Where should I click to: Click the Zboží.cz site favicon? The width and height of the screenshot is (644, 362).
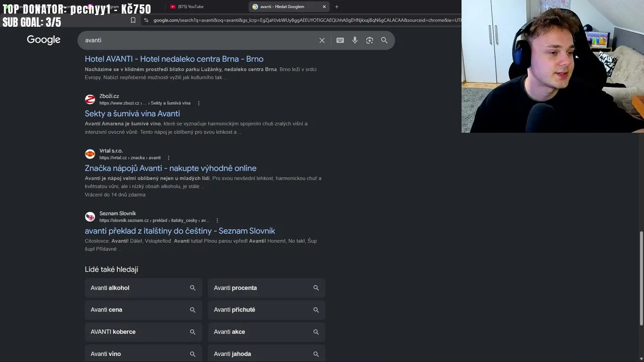pos(90,99)
